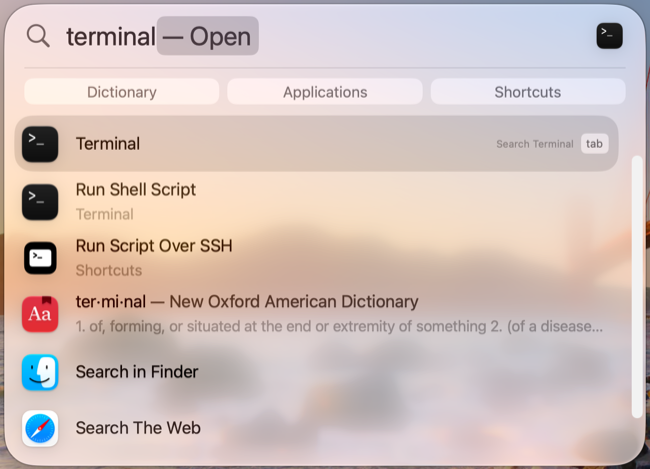Click the tab key hint button
This screenshot has height=469, width=650.
[x=594, y=144]
